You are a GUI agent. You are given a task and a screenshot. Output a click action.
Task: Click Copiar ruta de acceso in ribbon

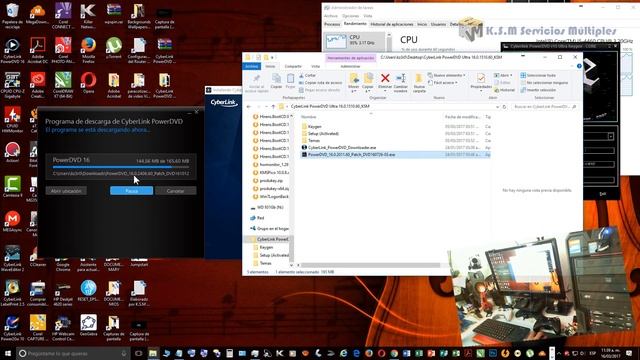coord(320,82)
